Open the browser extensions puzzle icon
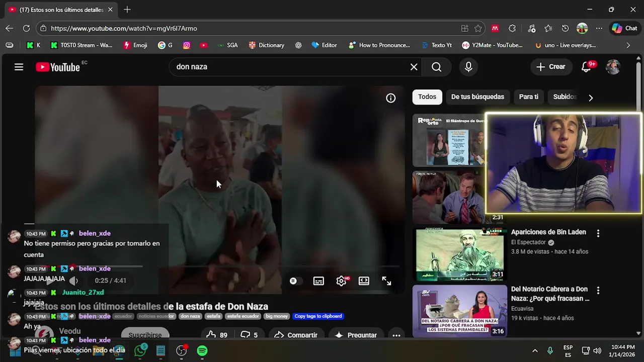Viewport: 644px width, 362px height. pos(512,28)
